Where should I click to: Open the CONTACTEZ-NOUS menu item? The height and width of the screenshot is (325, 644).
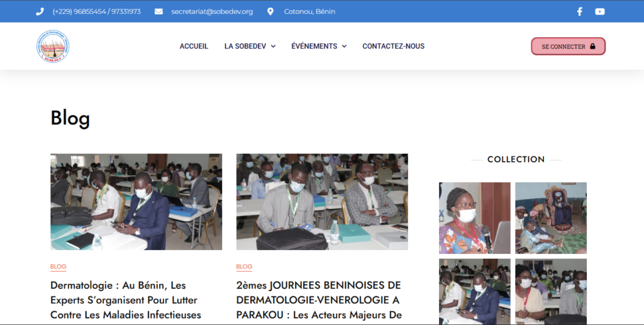[x=394, y=46]
